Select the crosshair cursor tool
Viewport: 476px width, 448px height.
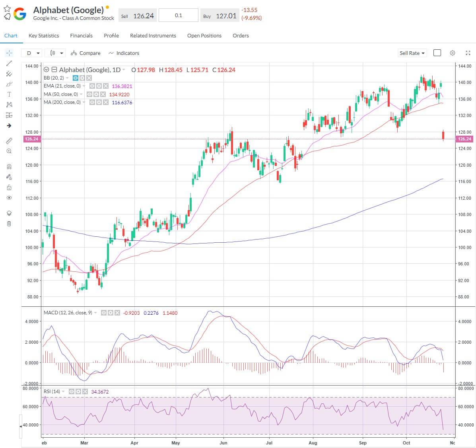[9, 53]
